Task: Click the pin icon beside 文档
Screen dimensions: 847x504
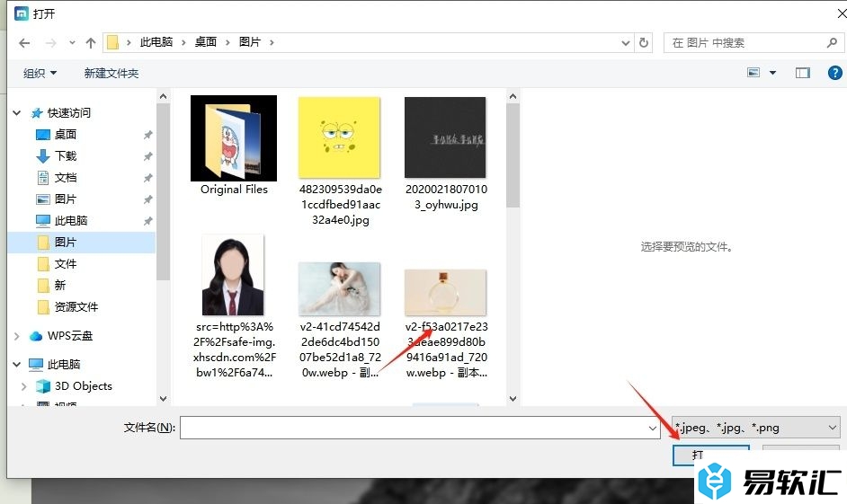Action: [147, 178]
